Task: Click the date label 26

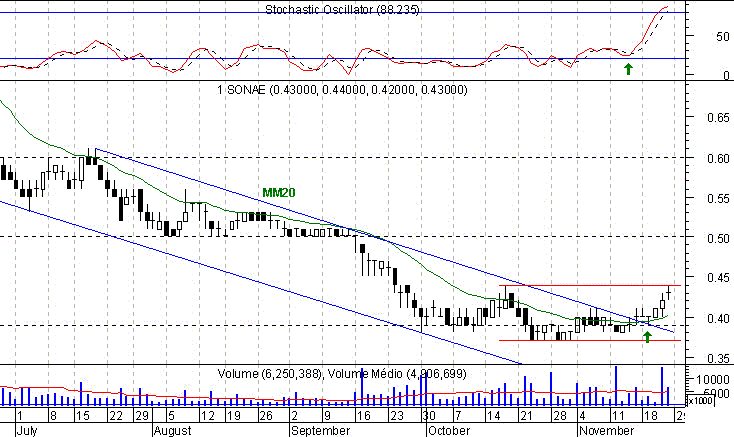Action: click(266, 416)
